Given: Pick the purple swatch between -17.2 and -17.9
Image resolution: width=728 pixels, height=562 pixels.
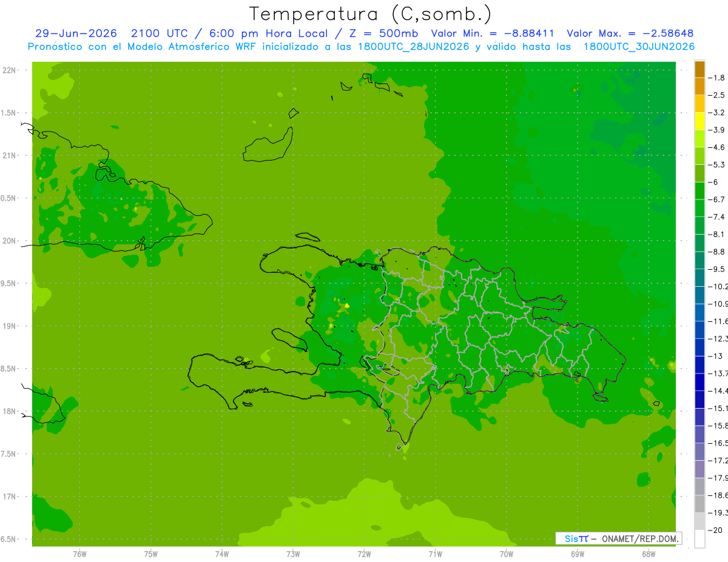Looking at the screenshot, I should click(x=699, y=468).
